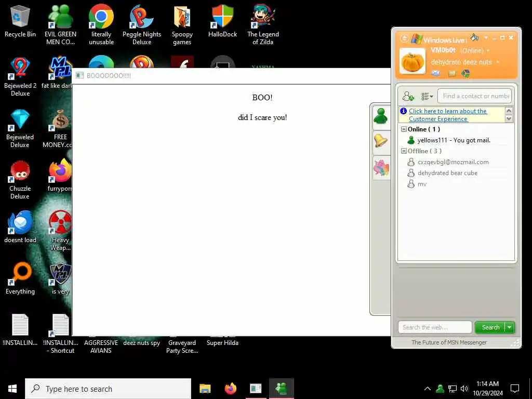Select The Legend of Zilda icon
The width and height of the screenshot is (532, 399).
click(263, 24)
